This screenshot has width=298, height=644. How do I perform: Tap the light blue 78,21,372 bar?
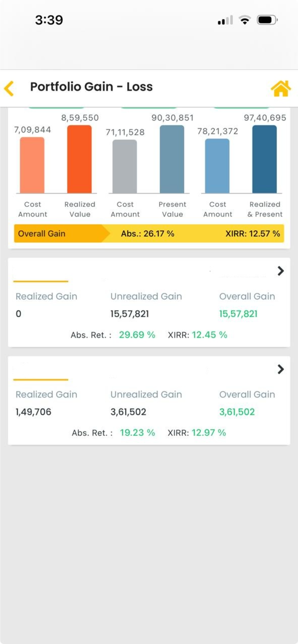pyautogui.click(x=217, y=166)
